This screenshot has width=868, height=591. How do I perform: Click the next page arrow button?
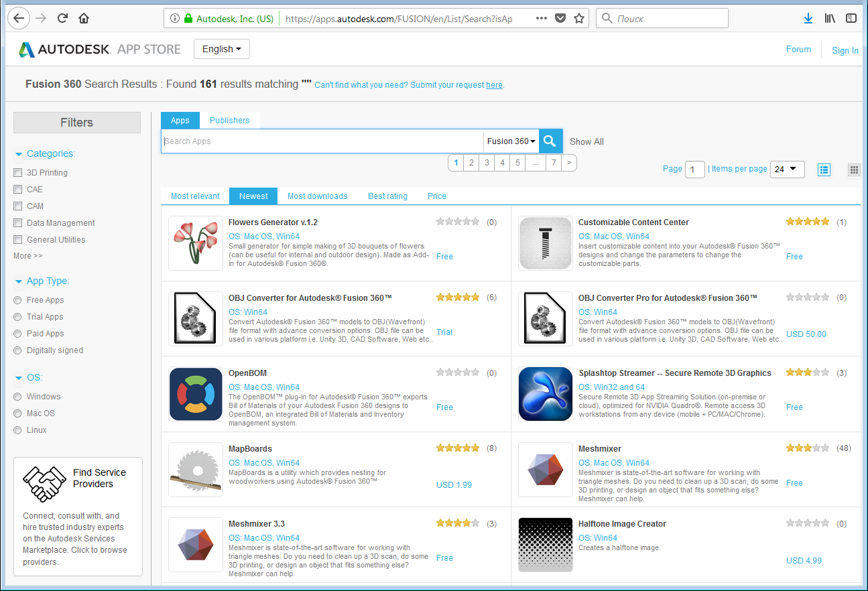[x=569, y=162]
